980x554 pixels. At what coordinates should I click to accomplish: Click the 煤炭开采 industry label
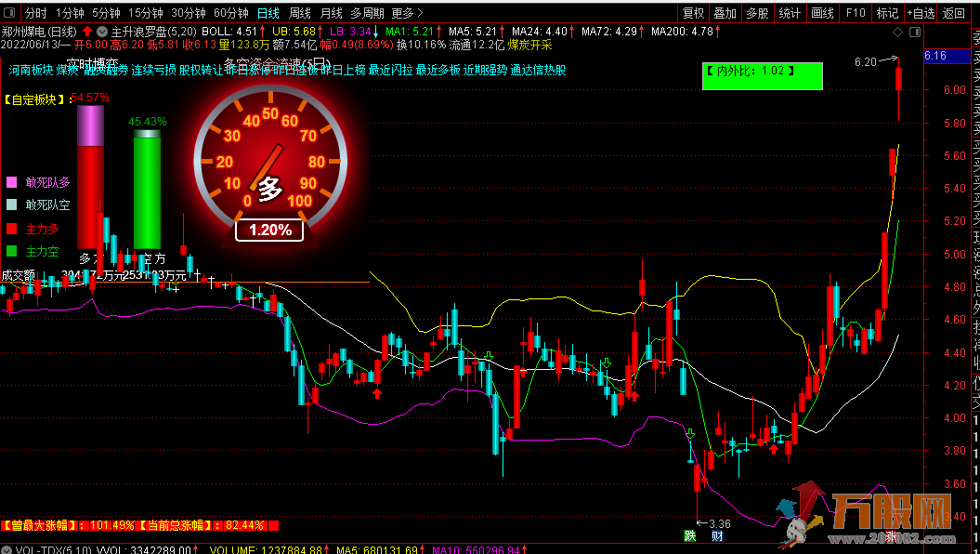click(x=530, y=45)
